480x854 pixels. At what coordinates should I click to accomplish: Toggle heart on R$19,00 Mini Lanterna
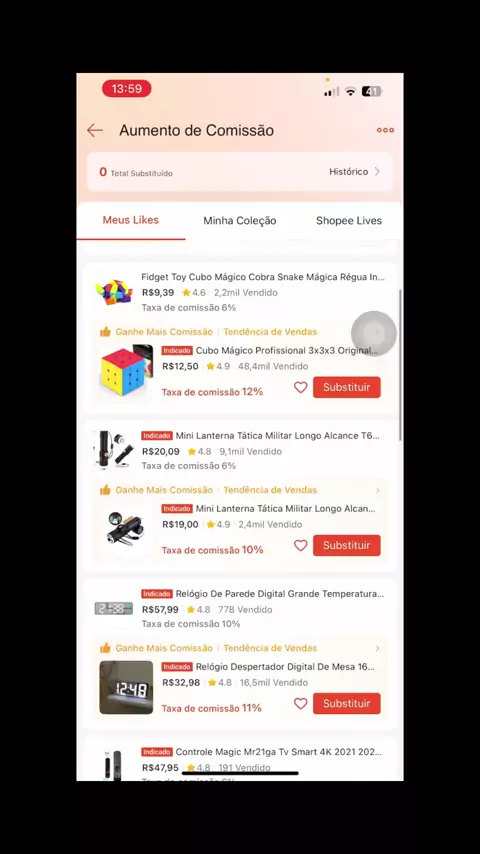coord(301,545)
